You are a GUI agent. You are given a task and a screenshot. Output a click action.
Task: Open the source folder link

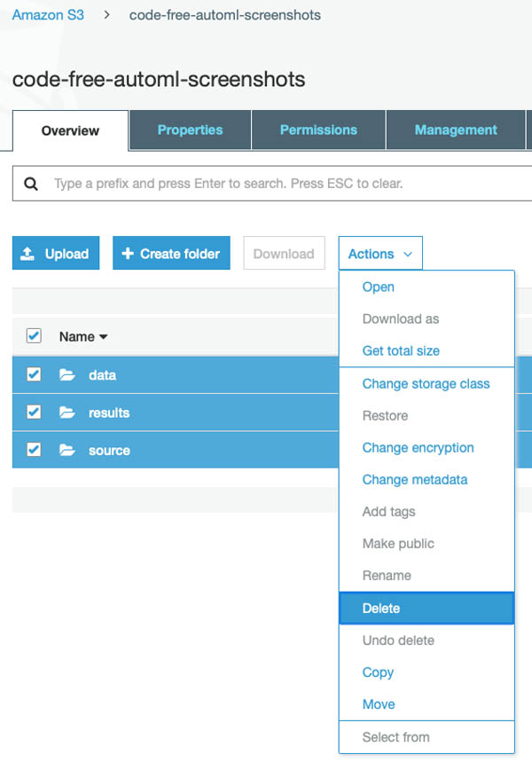point(109,451)
